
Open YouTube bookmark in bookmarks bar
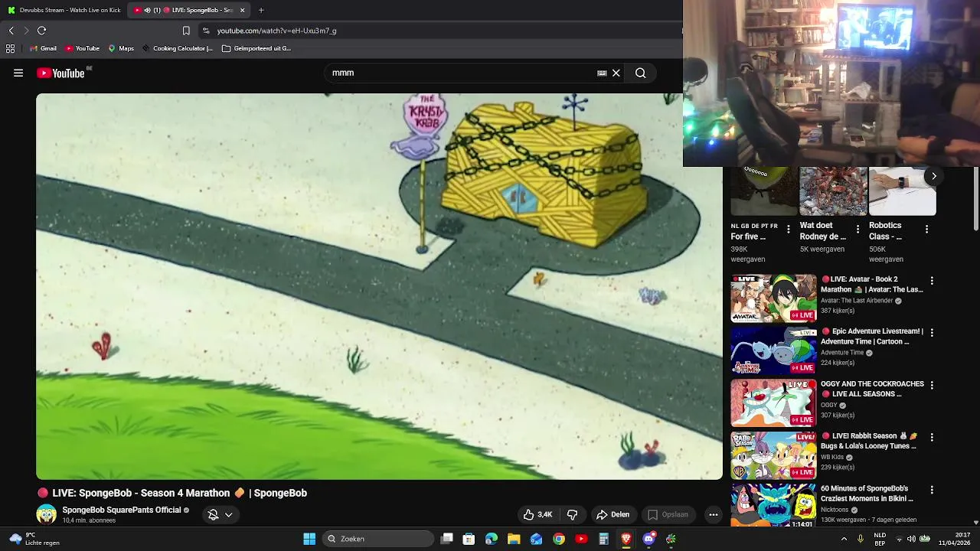pyautogui.click(x=82, y=48)
